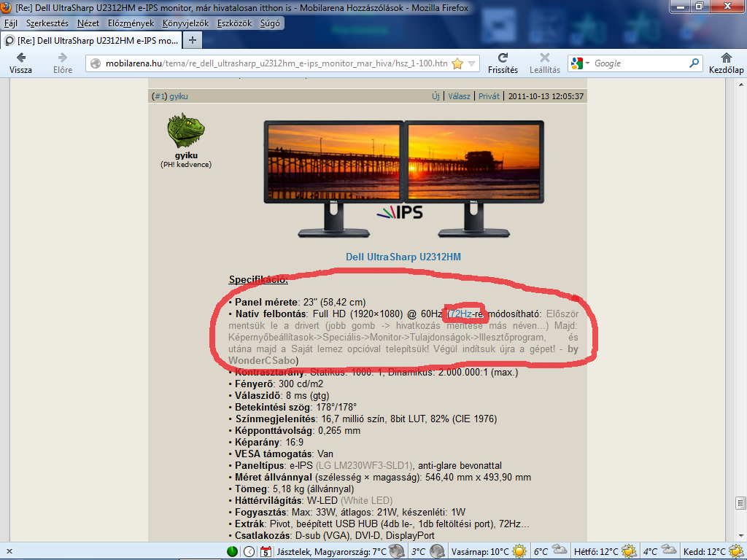Click the scrollbar up arrow
This screenshot has height=560, width=747.
pos(741,85)
